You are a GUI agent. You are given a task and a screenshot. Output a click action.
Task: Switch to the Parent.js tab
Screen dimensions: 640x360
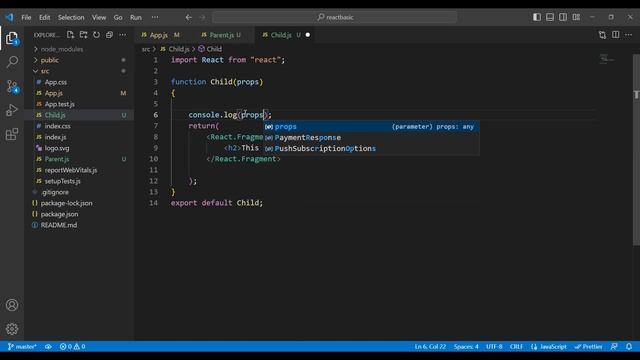tap(222, 35)
